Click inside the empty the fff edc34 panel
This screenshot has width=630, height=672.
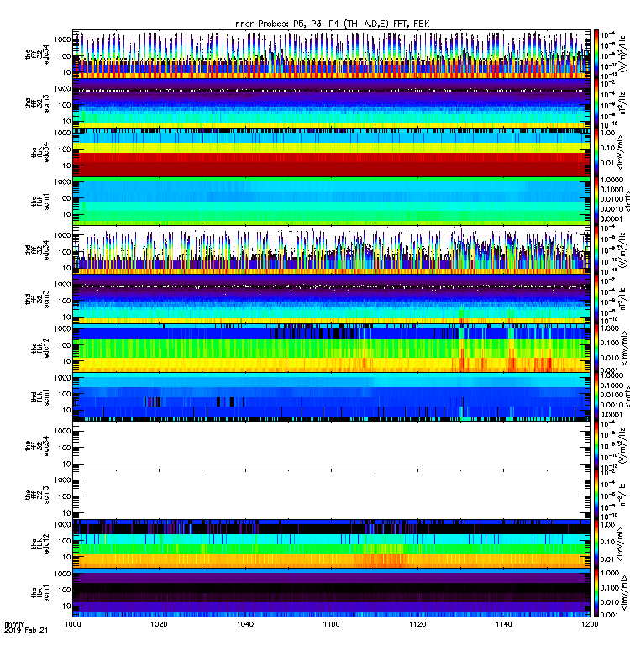coord(331,446)
